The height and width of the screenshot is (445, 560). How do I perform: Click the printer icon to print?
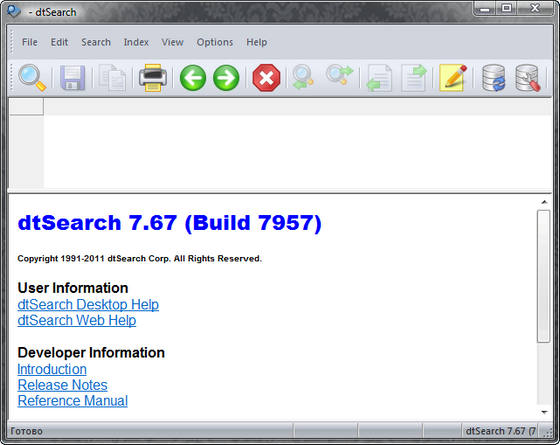pyautogui.click(x=153, y=78)
